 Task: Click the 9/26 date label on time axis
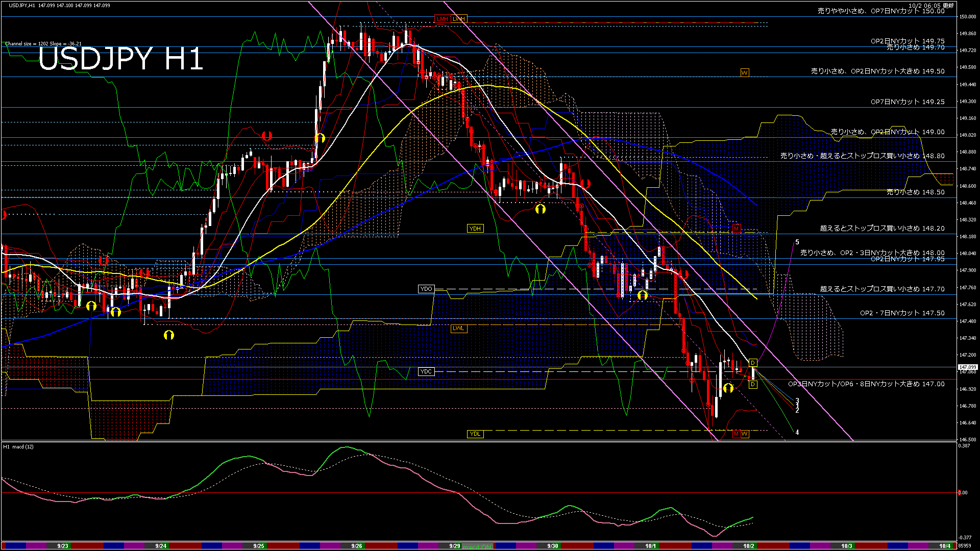coord(357,546)
